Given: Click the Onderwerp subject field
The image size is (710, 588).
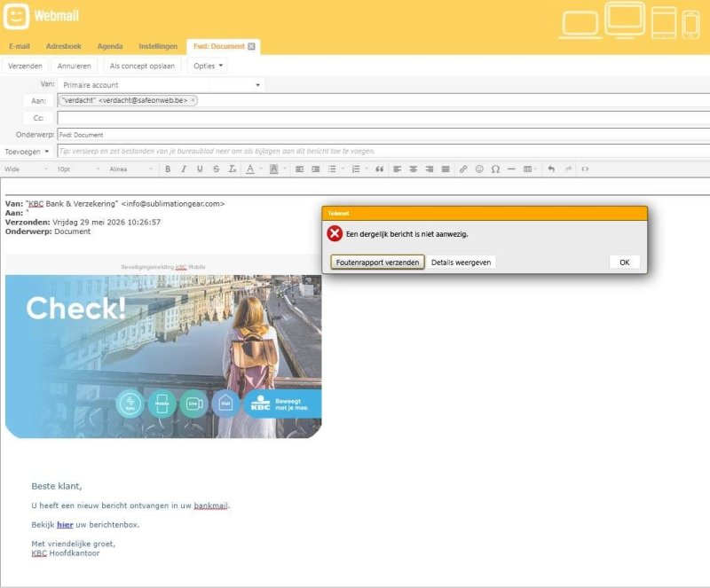Looking at the screenshot, I should point(383,135).
